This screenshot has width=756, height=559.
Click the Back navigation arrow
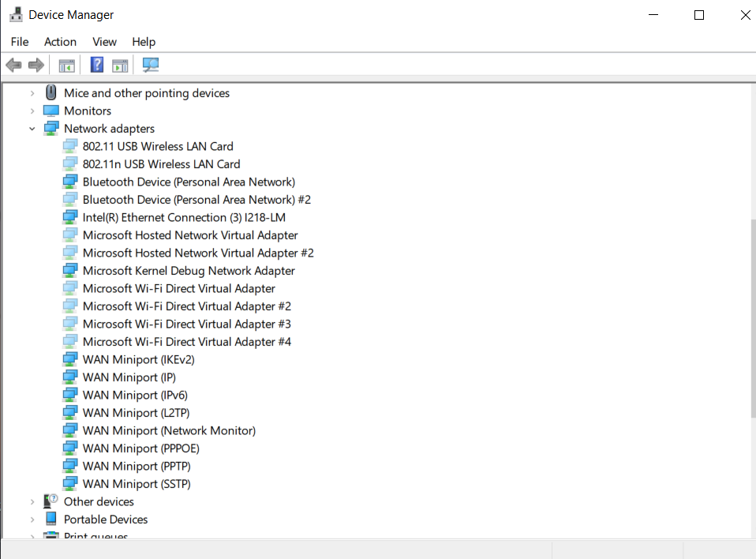13,64
